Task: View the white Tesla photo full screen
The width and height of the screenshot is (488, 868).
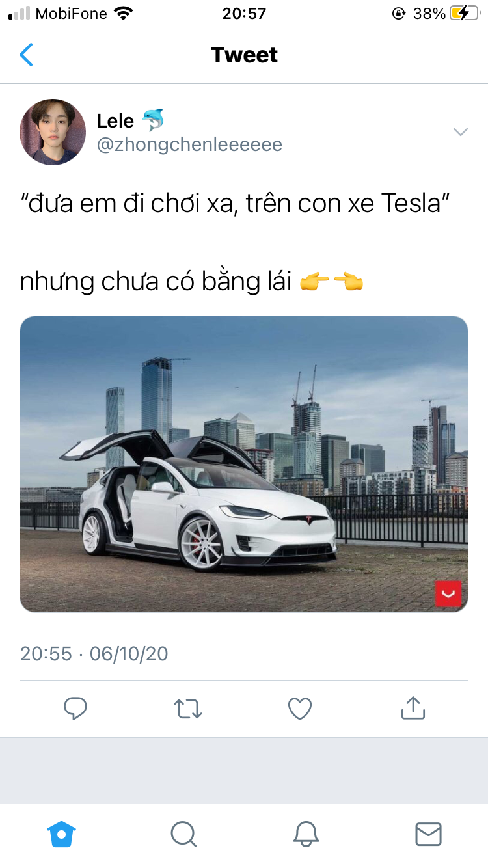Action: tap(244, 464)
